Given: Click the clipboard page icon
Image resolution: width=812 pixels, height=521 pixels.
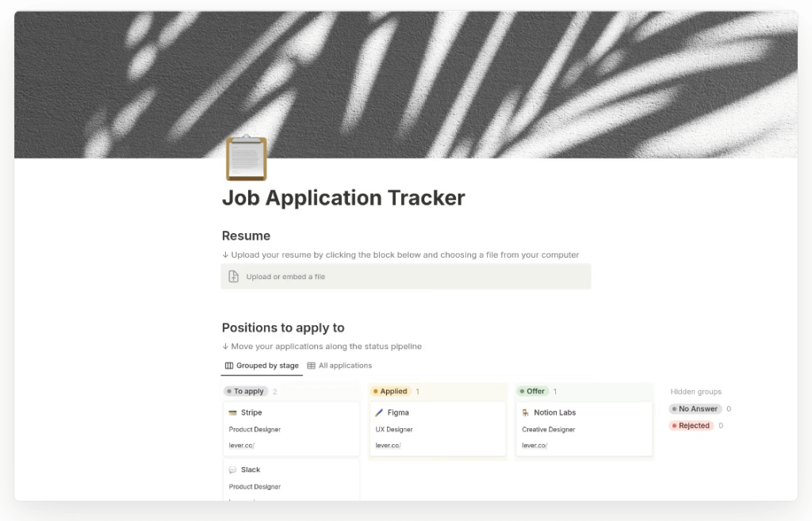Looking at the screenshot, I should [x=247, y=158].
